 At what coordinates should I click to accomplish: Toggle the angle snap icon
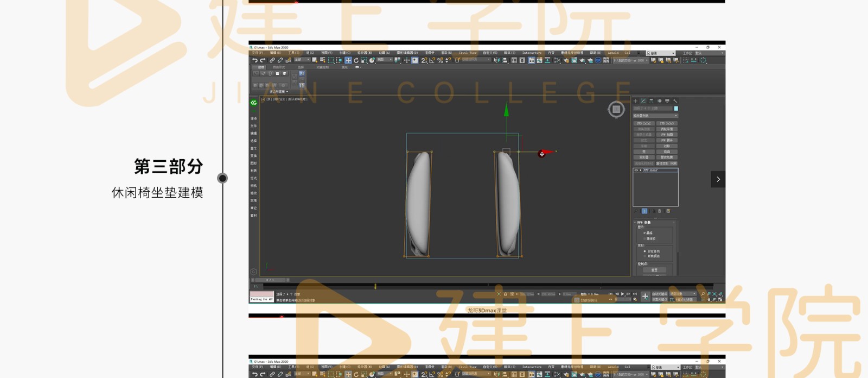(x=432, y=60)
